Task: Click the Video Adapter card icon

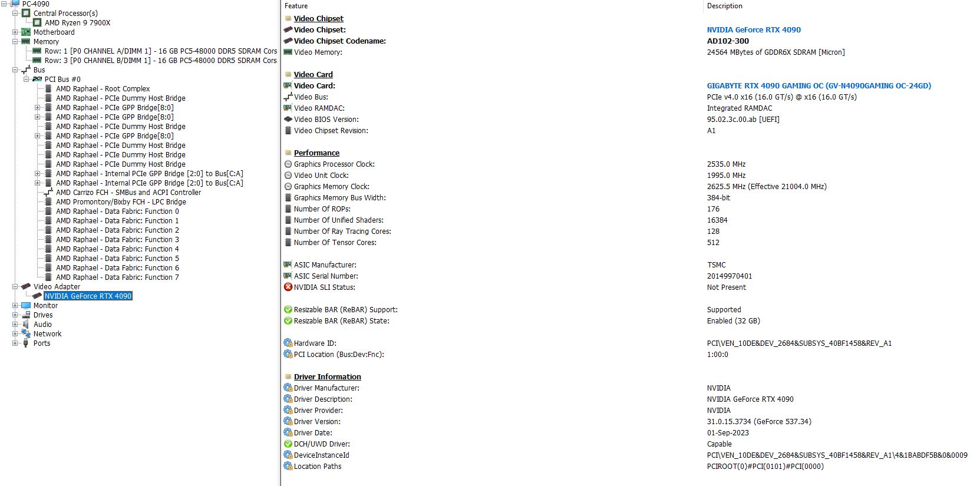Action: click(x=26, y=286)
